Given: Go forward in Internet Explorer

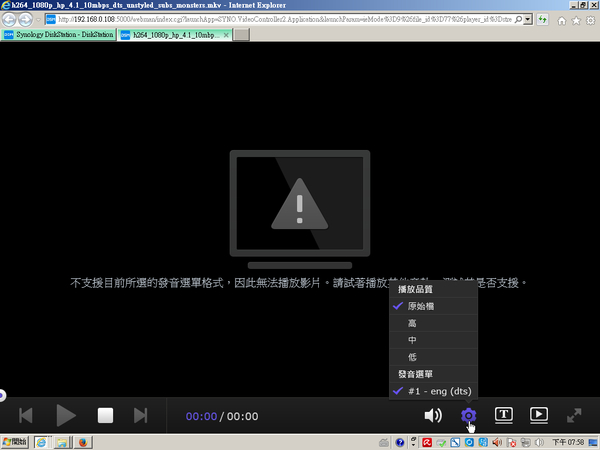Looking at the screenshot, I should pos(25,20).
